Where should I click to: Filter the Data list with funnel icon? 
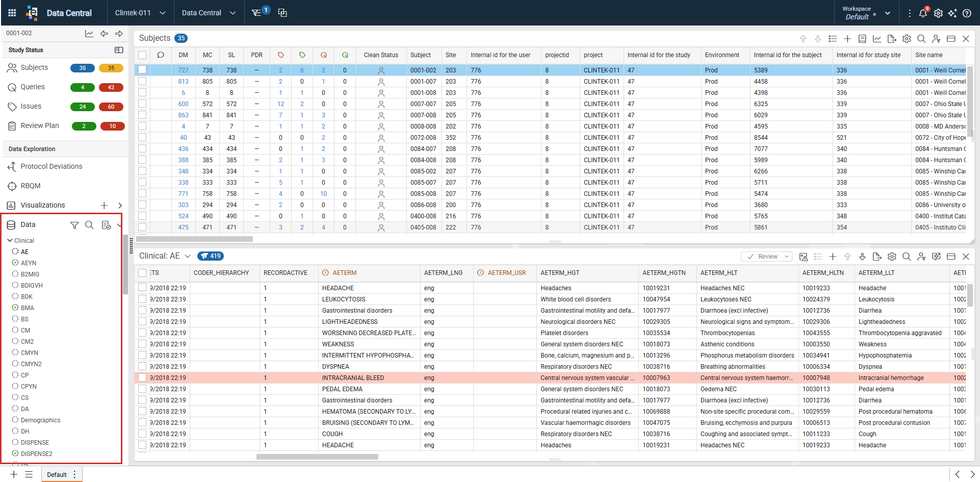(74, 225)
